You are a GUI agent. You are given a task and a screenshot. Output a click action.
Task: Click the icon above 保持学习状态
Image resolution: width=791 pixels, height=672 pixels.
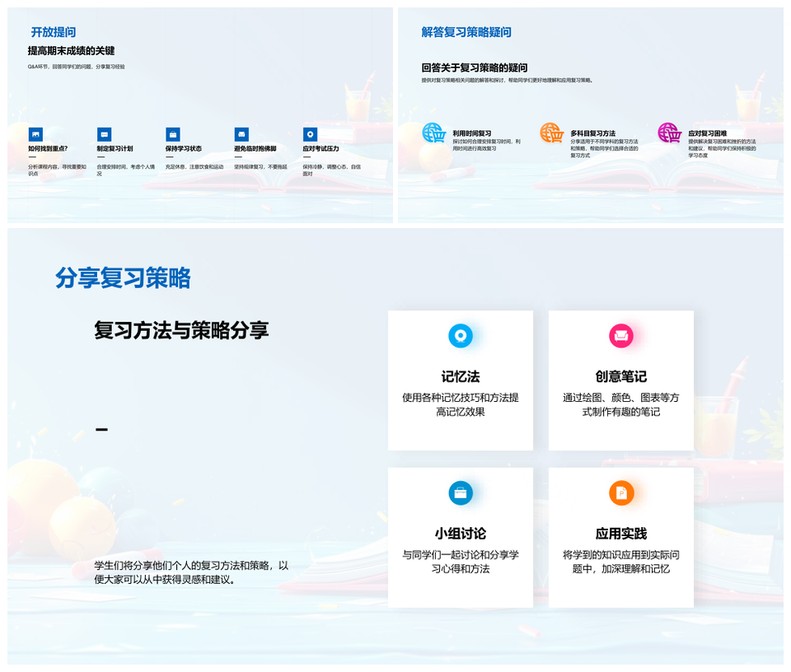(172, 134)
